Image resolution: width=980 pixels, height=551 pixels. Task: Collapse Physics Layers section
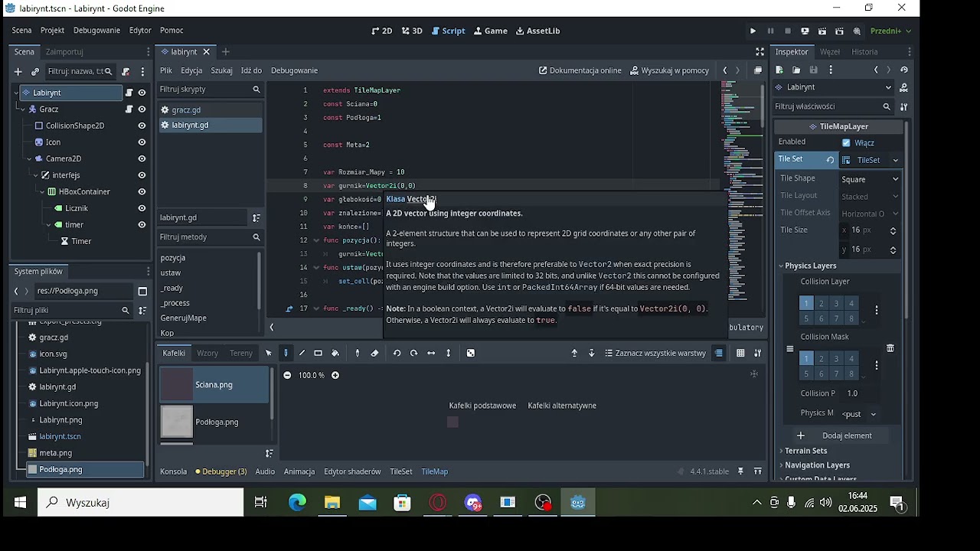(x=808, y=266)
